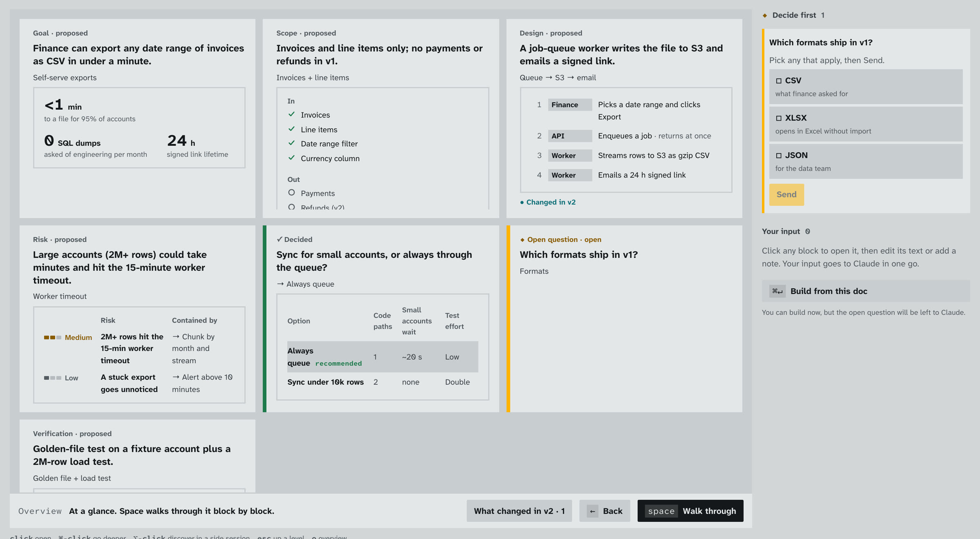Screen dimensions: 980x539
Task: Open the Design block headline
Action: click(x=621, y=54)
